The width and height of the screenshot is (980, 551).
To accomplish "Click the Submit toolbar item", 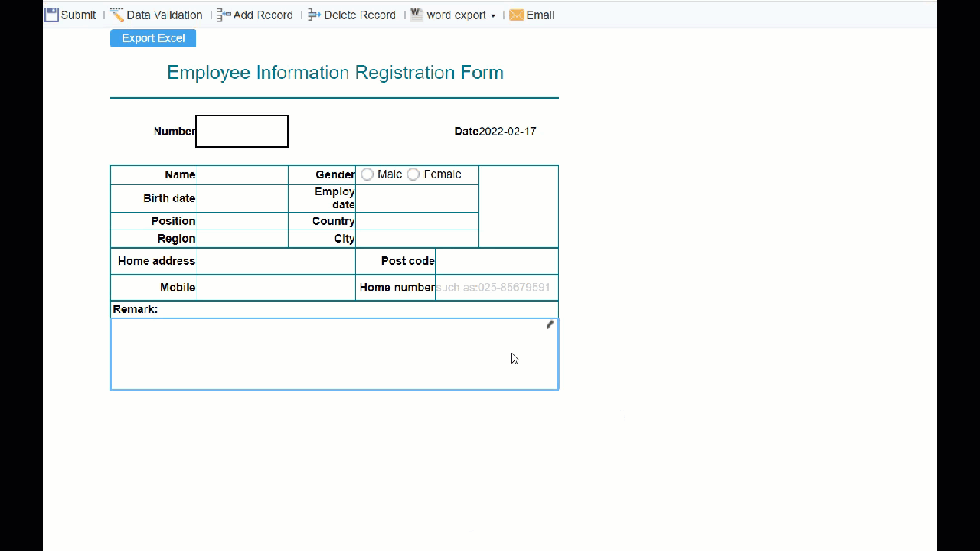I will [x=77, y=14].
